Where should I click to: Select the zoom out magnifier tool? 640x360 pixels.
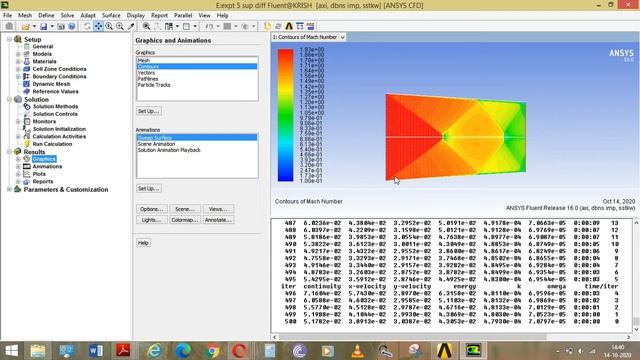120,27
